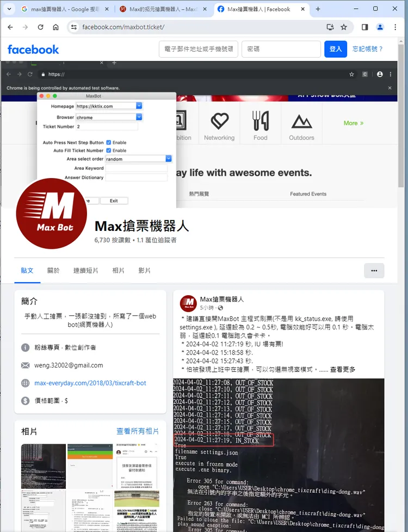Switch to the Max的拓元搶票機器人 tab
Image resolution: width=408 pixels, height=532 pixels.
point(163,9)
